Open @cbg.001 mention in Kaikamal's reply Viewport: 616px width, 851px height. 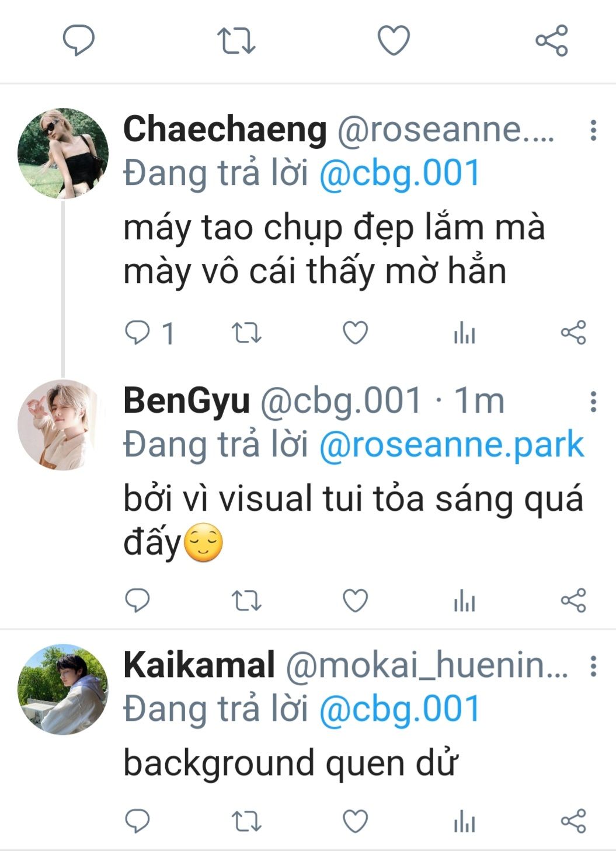(399, 709)
